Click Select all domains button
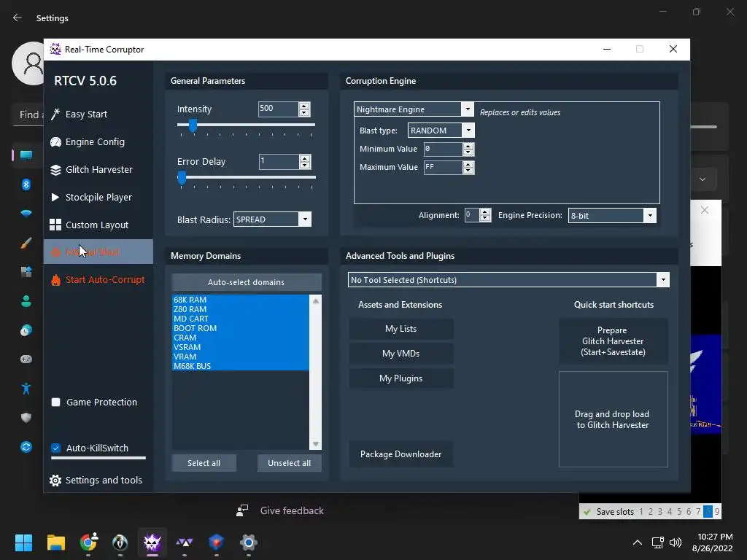This screenshot has width=747, height=560. (204, 463)
